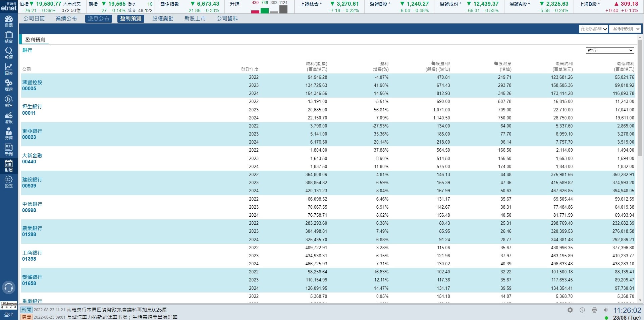Click the 報價 quote search icon
The height and width of the screenshot is (320, 644).
click(9, 53)
